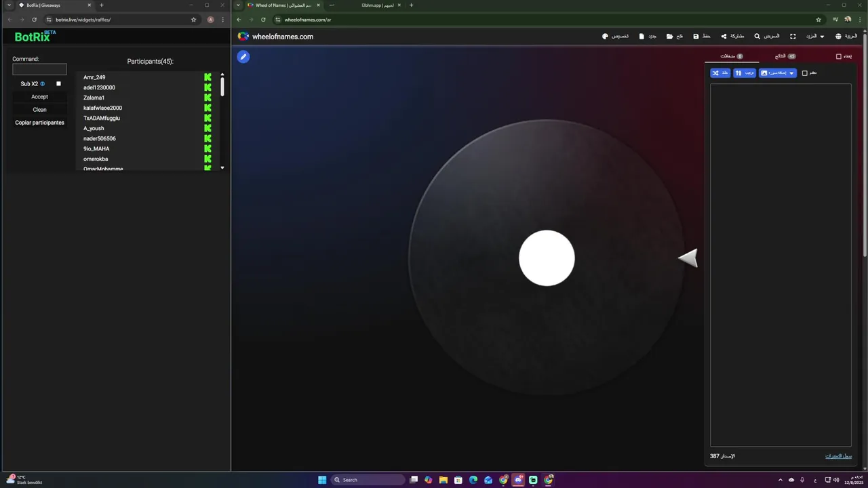Click the Sub X2 info icon
This screenshot has width=868, height=488.
(x=43, y=84)
